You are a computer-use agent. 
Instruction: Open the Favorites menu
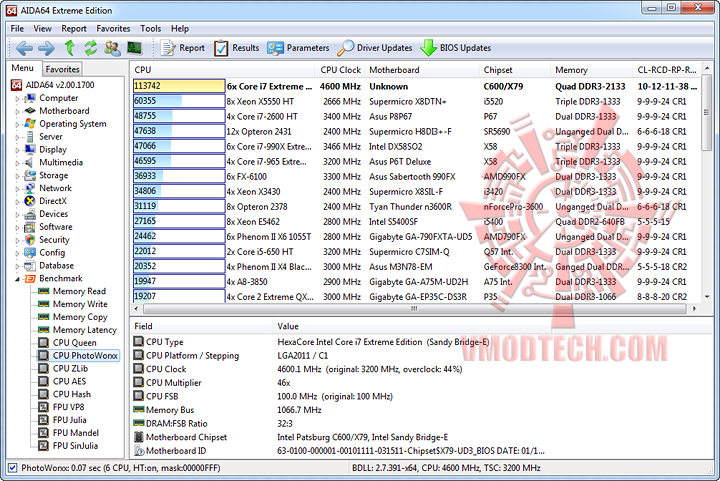(113, 28)
